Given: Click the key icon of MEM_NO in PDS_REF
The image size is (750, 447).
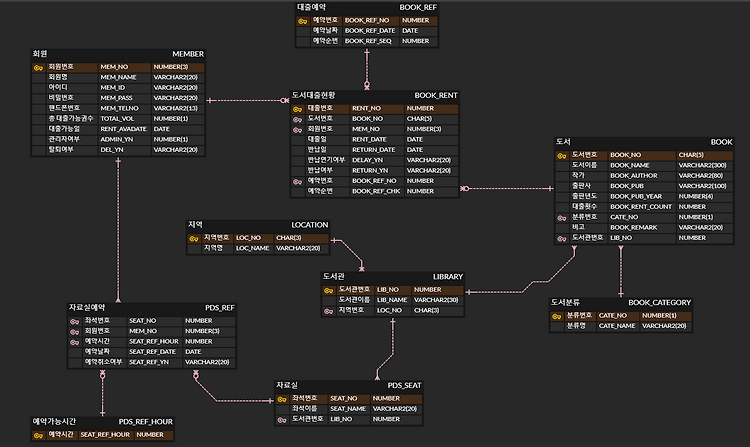Looking at the screenshot, I should [x=74, y=332].
